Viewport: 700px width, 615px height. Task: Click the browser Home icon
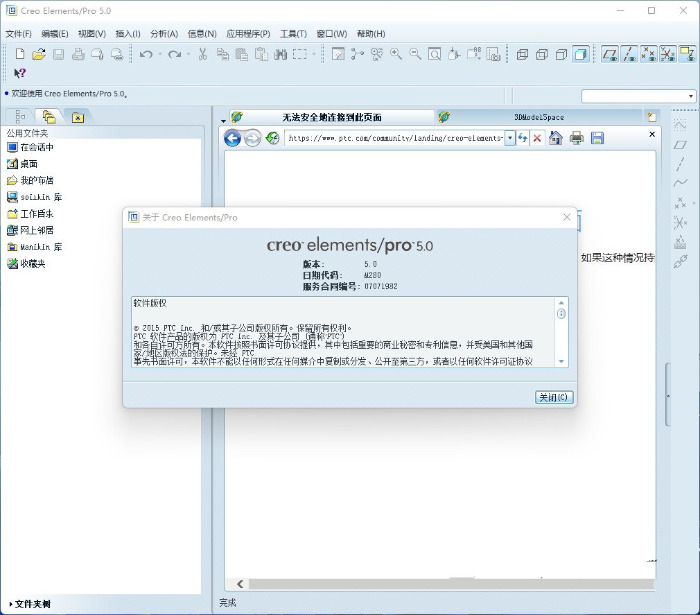556,138
